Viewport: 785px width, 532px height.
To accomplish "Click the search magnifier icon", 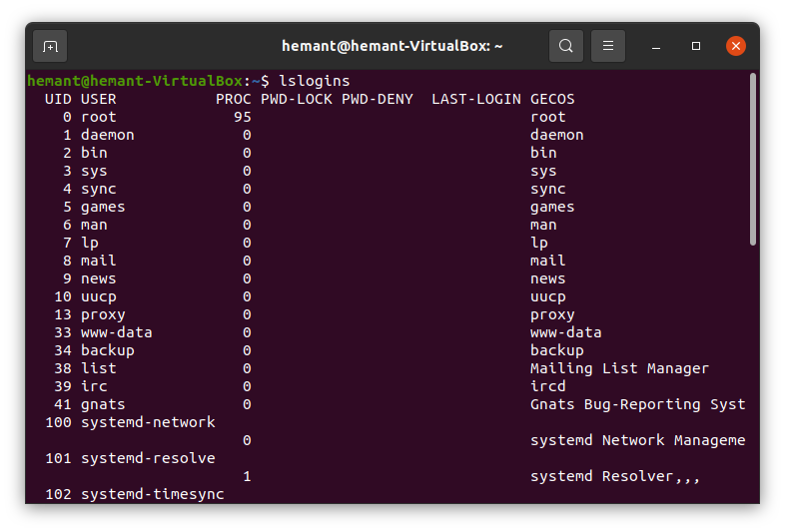I will [x=566, y=46].
